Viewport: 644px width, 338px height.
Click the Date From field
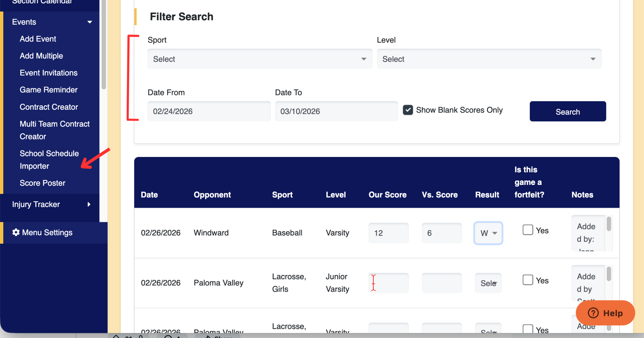tap(209, 111)
